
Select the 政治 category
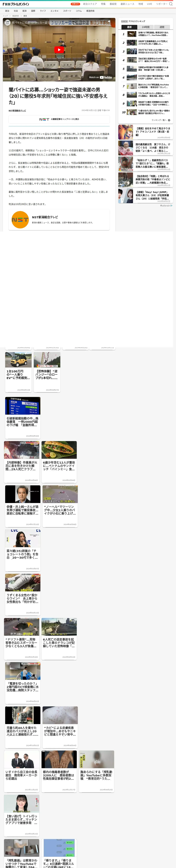coord(7,11)
